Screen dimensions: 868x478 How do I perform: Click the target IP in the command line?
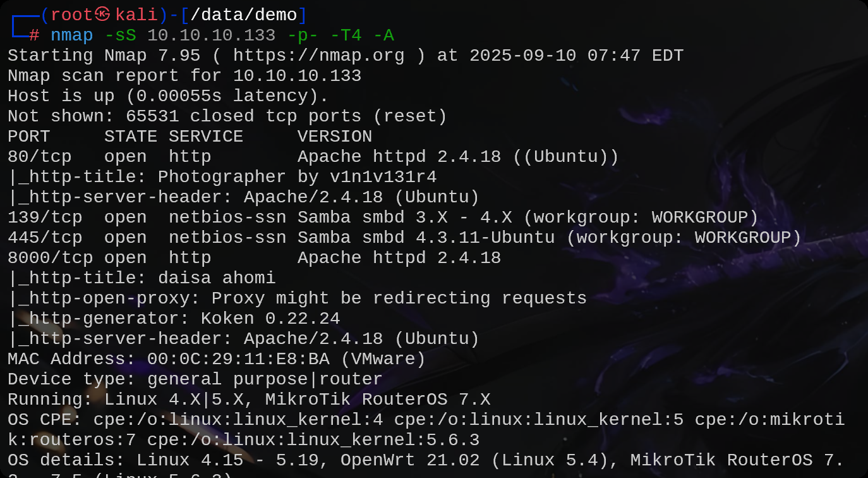[212, 35]
